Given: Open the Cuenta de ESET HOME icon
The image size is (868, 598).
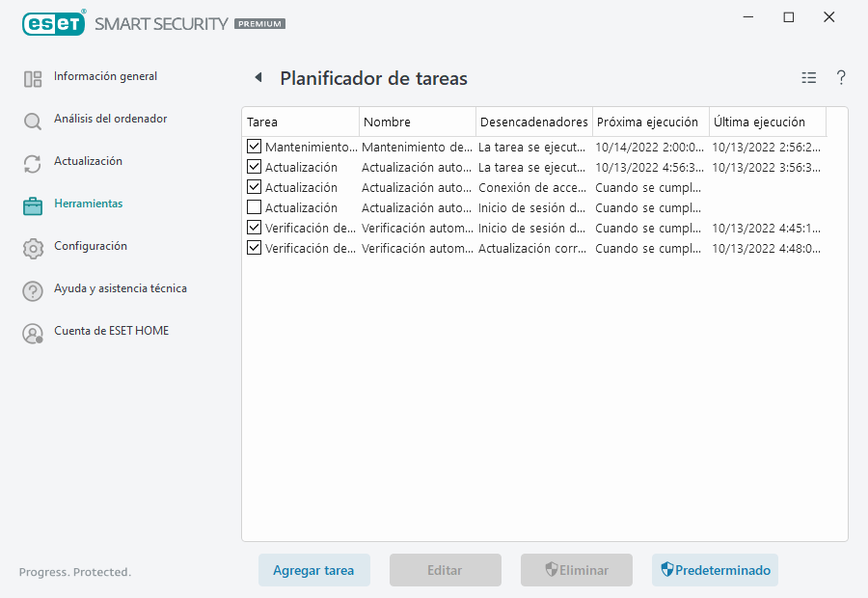Looking at the screenshot, I should (x=32, y=331).
